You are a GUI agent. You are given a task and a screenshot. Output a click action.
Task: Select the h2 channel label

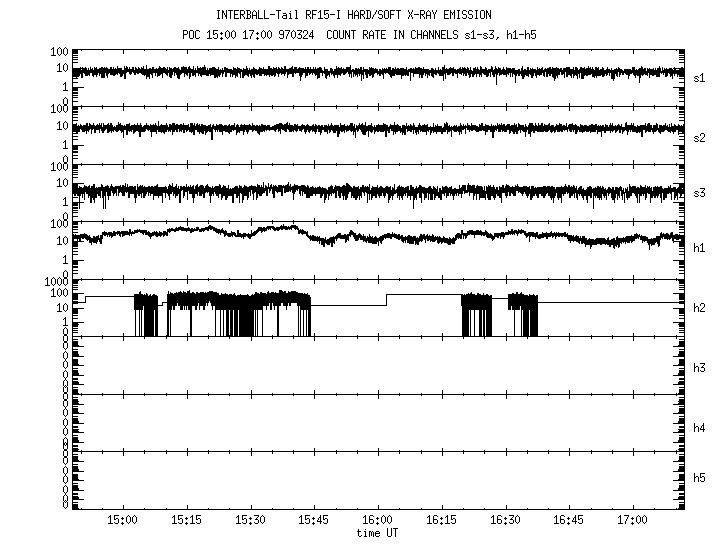(x=700, y=308)
